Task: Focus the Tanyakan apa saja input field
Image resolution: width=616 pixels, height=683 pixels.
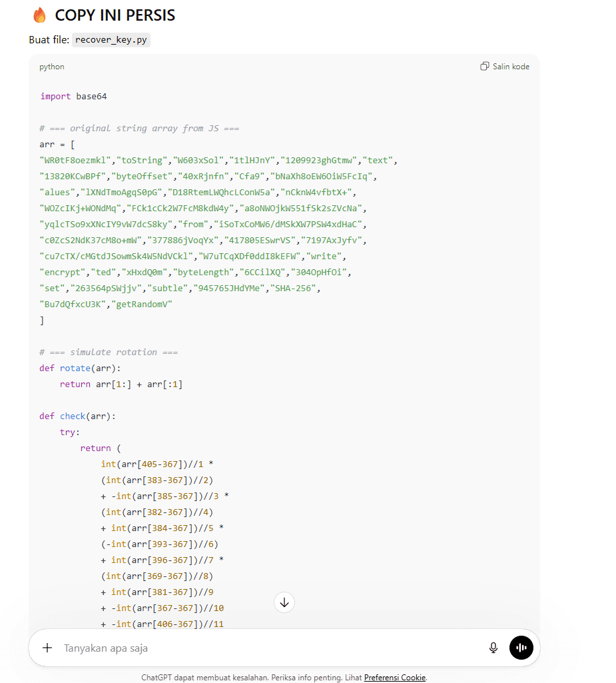Action: (x=266, y=648)
